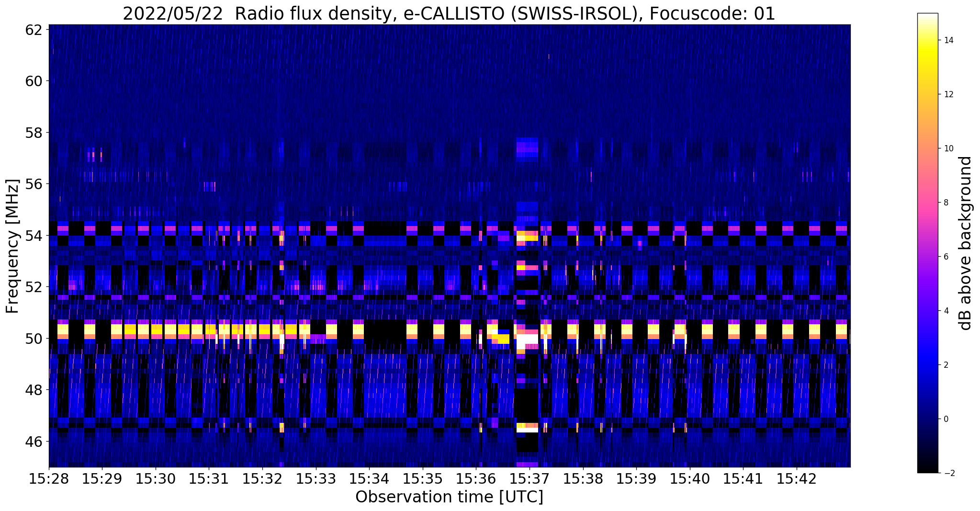Click the plot title mentioning e-CALLISTO
Image resolution: width=980 pixels, height=511 pixels.
449,13
